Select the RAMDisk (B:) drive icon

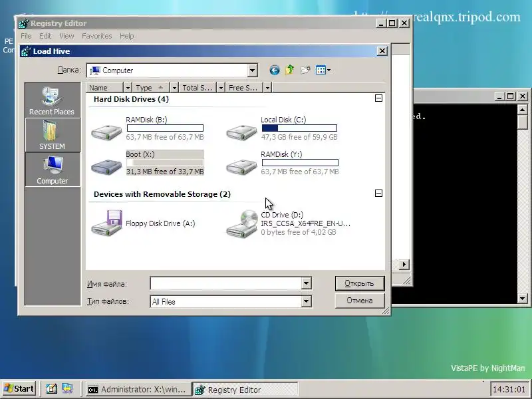[x=106, y=132]
